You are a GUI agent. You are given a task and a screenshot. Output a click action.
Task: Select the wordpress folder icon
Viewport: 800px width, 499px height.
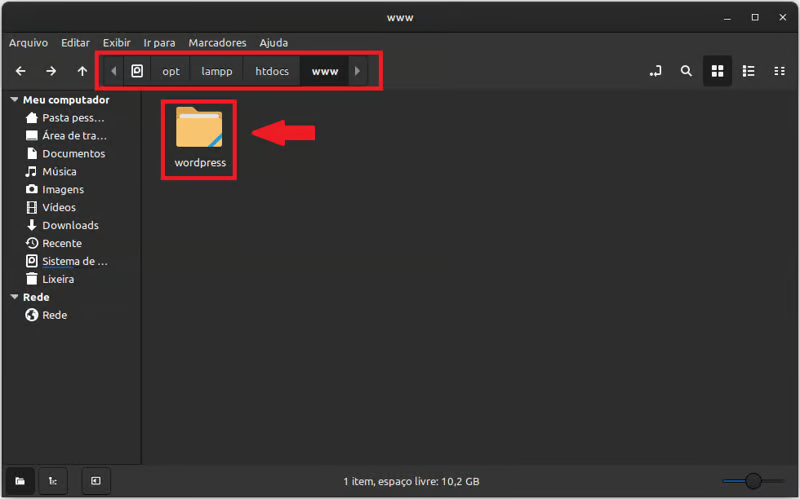coord(199,127)
